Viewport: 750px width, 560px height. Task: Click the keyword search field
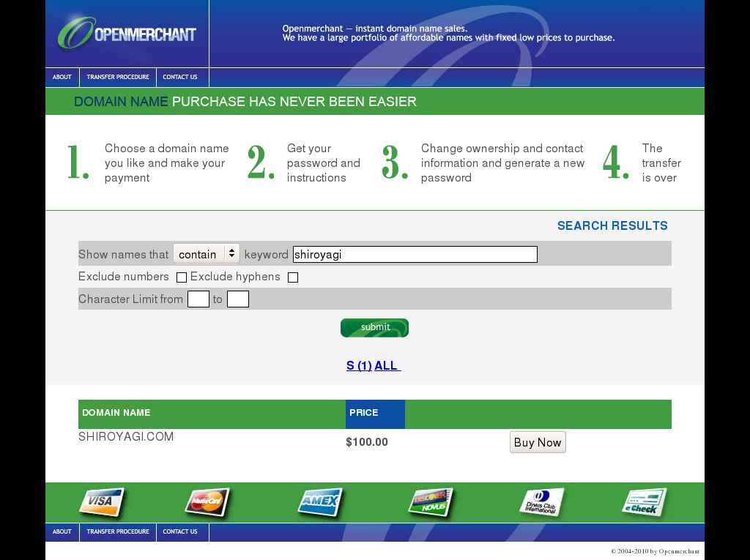415,254
